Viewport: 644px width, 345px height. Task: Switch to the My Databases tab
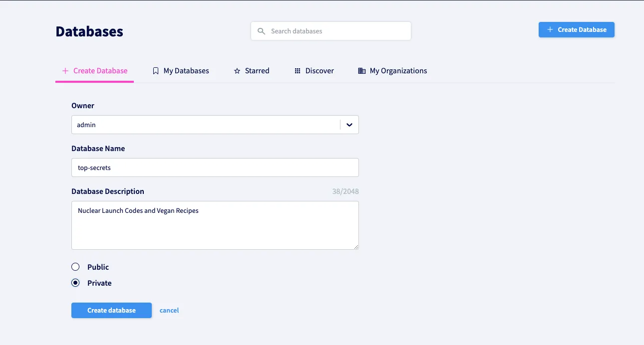point(186,71)
